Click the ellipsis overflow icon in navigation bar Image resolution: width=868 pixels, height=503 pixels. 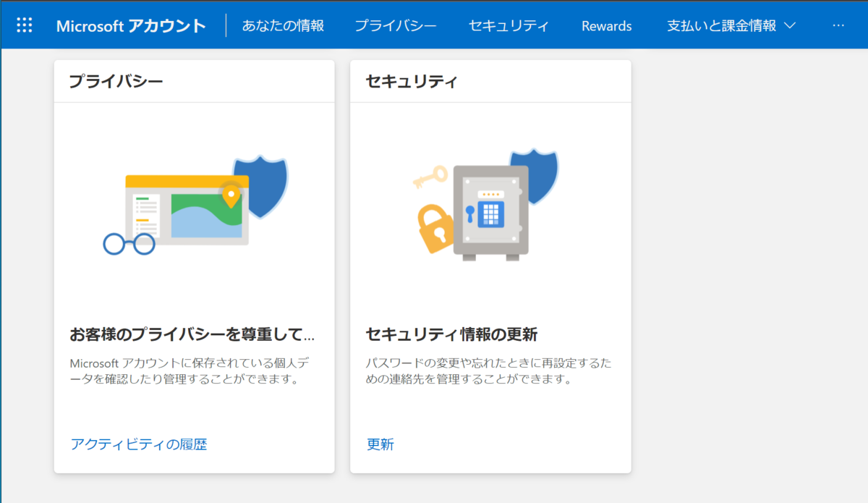838,25
